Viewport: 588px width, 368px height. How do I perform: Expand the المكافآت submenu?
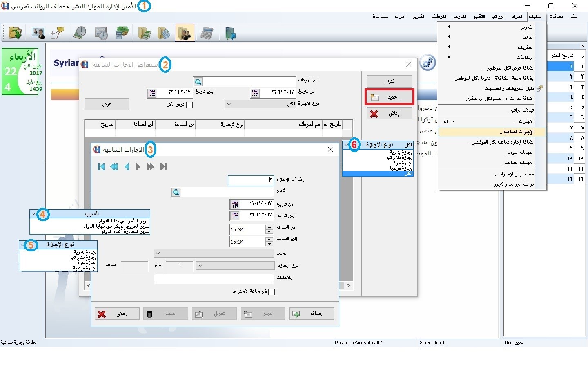coord(492,58)
